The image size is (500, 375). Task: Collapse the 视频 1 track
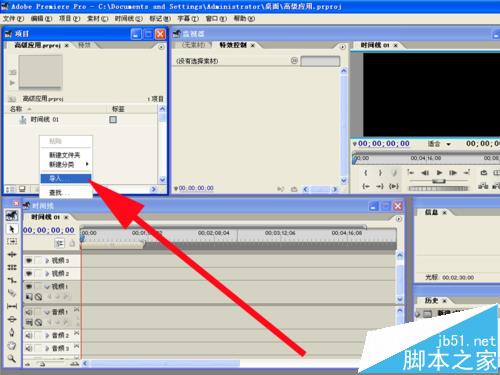47,287
